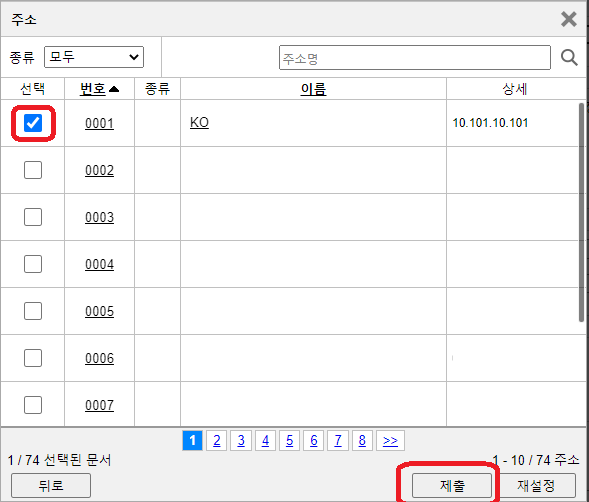This screenshot has width=589, height=502.
Task: Click the current page 1 indicator
Action: pos(192,440)
